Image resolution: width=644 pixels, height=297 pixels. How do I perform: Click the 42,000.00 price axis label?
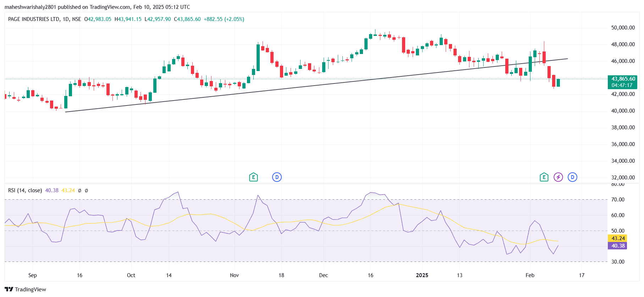click(x=623, y=94)
